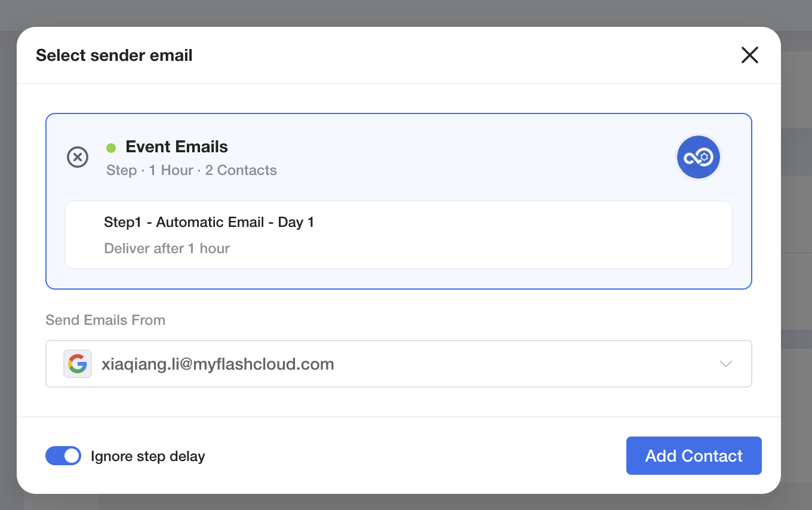Click the "Step · 1 Hour · 2 Contacts" subtitle
This screenshot has height=510, width=812.
tap(192, 170)
